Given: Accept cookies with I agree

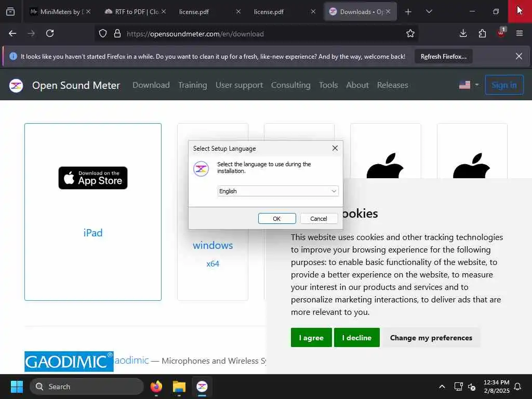Looking at the screenshot, I should 311,338.
